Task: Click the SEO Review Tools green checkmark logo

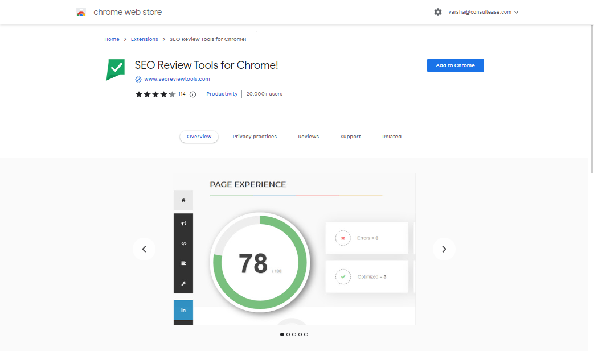Action: coord(116,69)
